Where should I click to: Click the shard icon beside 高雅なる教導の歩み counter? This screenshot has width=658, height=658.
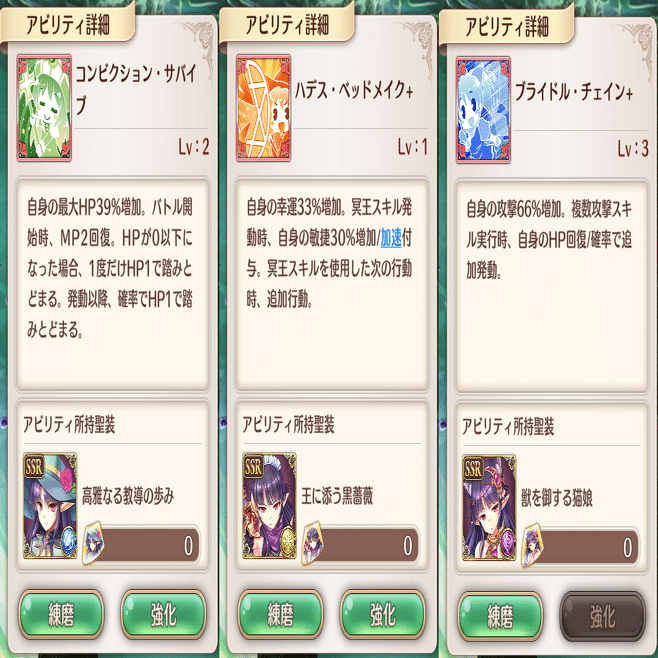94,543
